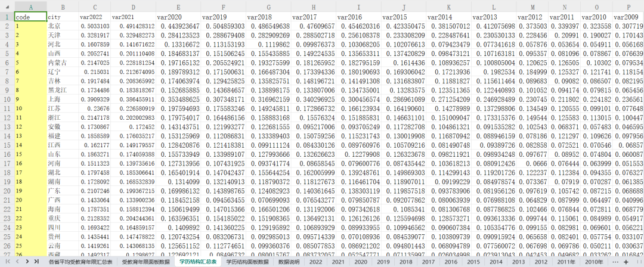Click the 'var2022' header cell
The width and height of the screenshot is (644, 267).
[x=95, y=17]
